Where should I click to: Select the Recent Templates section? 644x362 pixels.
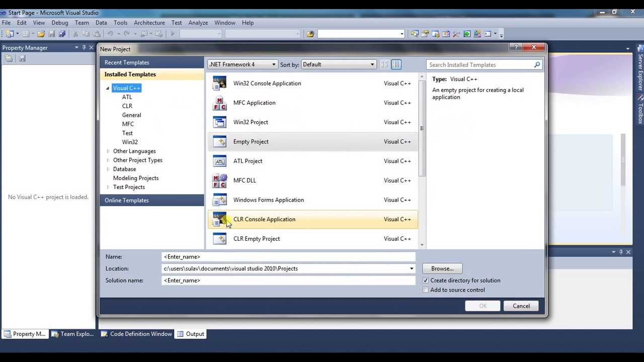pyautogui.click(x=152, y=62)
